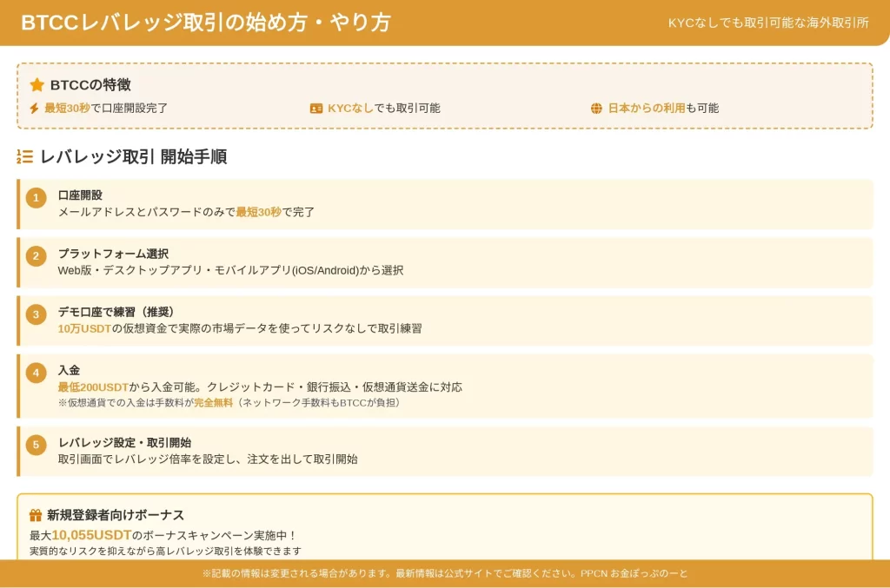
Task: Click the numbered list icon beside レバレッジ取引 開始手順
Action: coord(25,156)
